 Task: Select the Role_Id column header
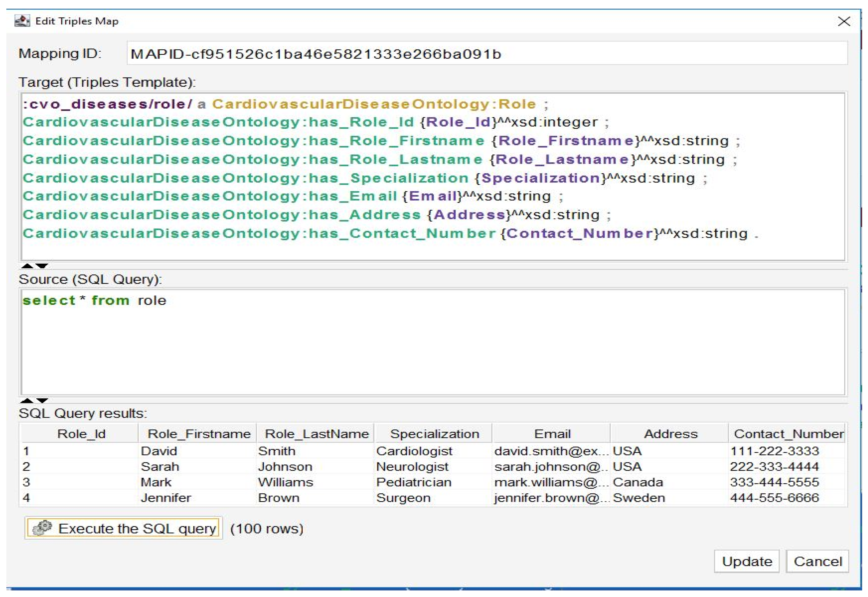point(81,433)
